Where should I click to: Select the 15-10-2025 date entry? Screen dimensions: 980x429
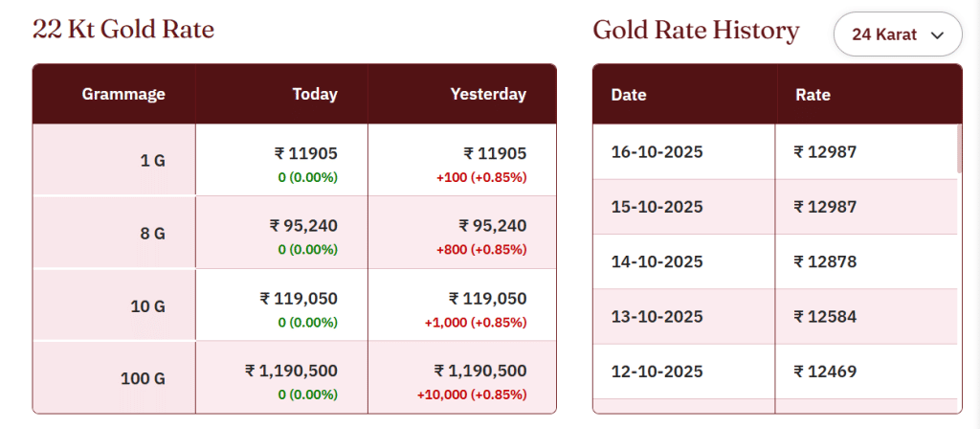[x=656, y=207]
